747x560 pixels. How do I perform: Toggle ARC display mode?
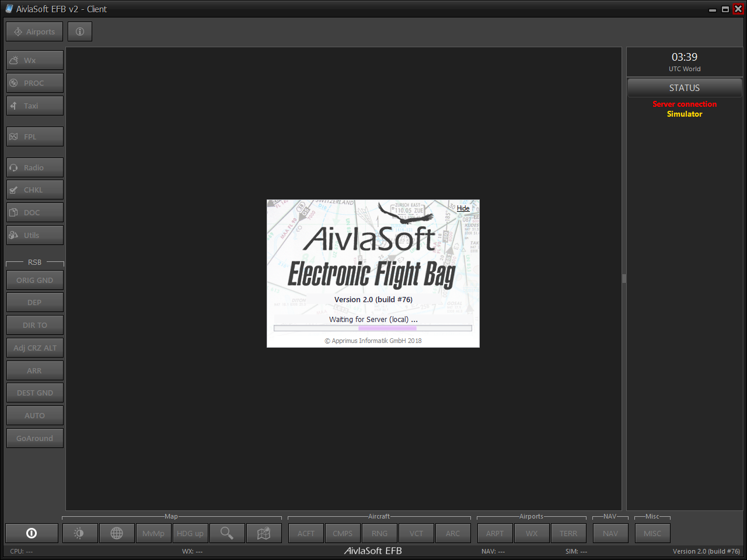453,533
